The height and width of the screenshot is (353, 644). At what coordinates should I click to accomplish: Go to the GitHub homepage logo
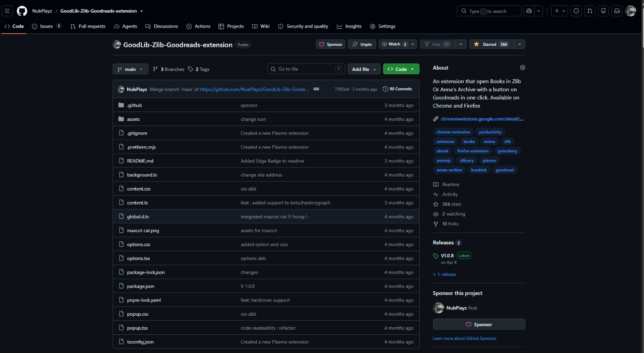point(22,11)
